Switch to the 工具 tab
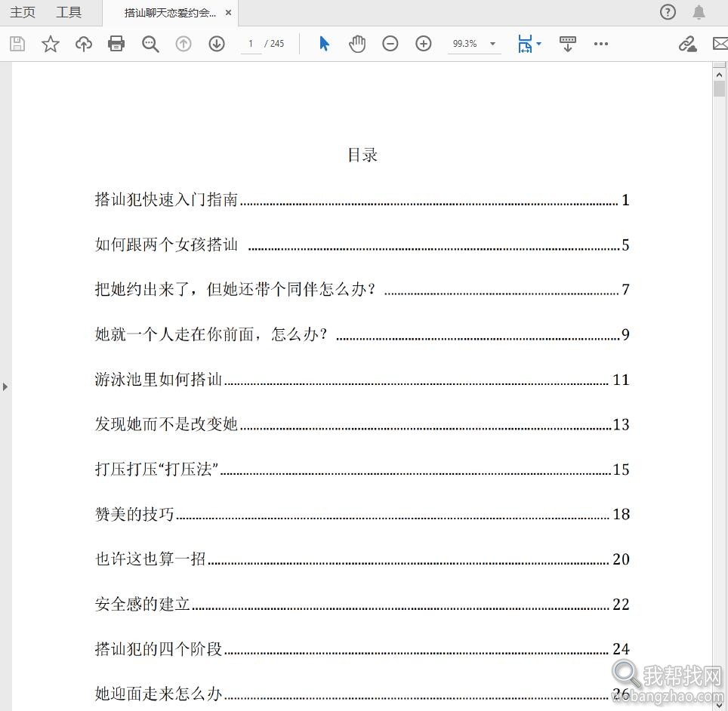The image size is (728, 711). tap(69, 13)
